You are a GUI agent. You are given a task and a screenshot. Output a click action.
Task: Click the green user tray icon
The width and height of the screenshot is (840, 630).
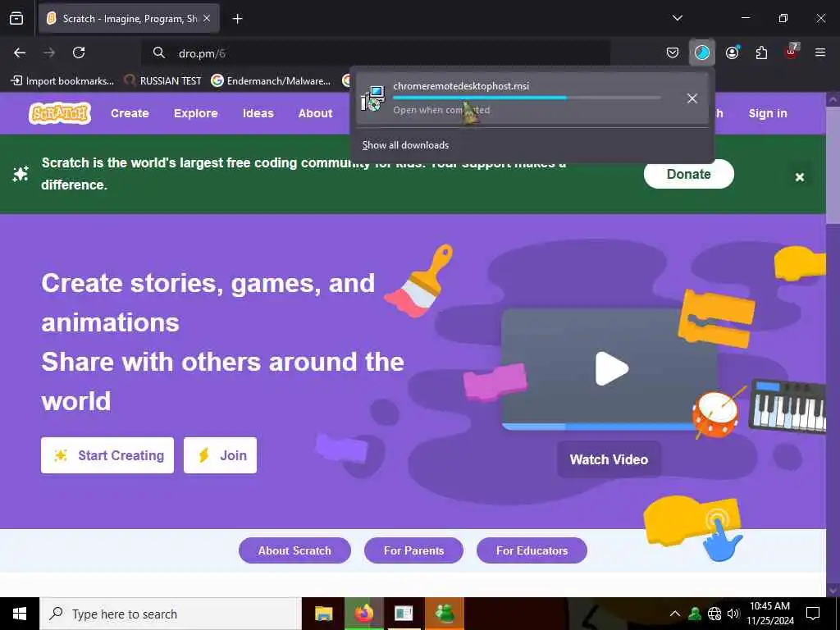click(695, 614)
